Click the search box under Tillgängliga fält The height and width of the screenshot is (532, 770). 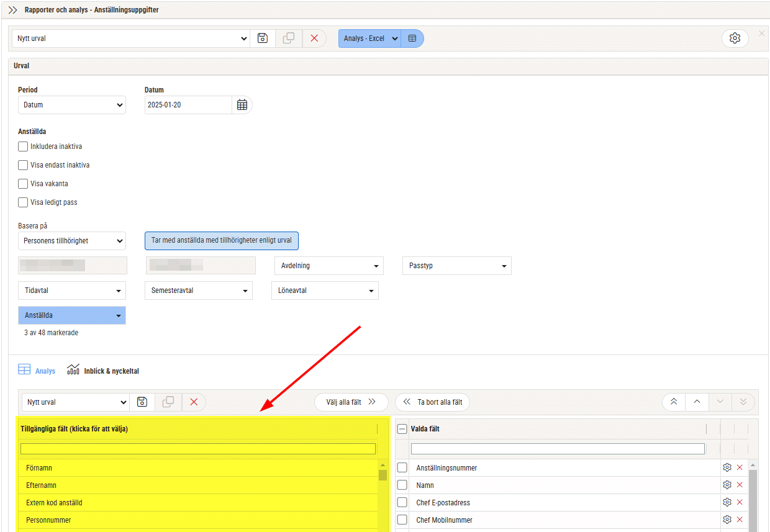pyautogui.click(x=198, y=449)
